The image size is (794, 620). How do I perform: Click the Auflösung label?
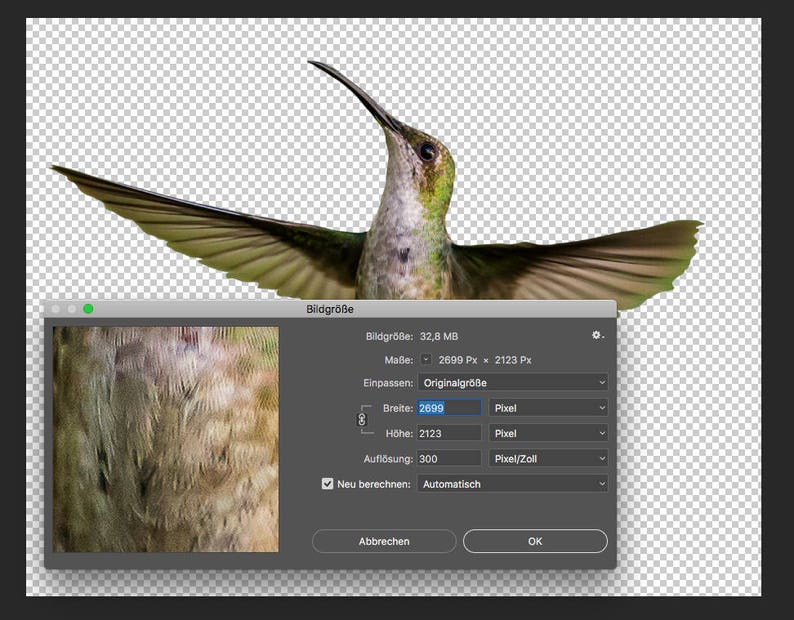point(388,459)
